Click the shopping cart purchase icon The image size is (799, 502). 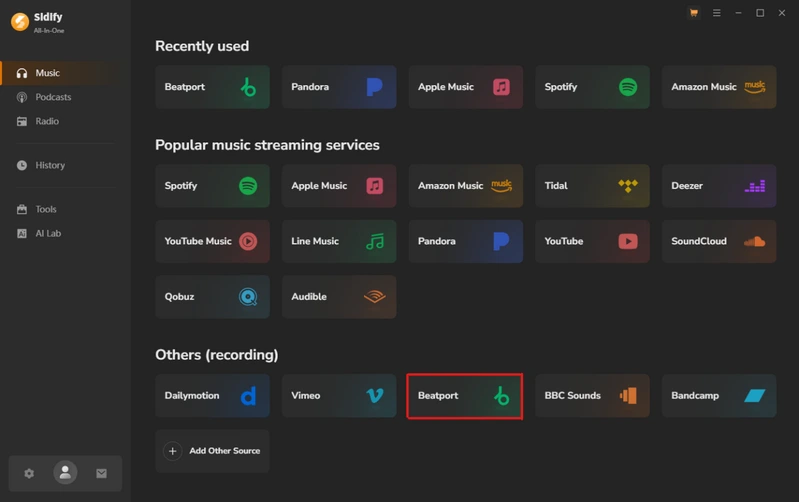(694, 13)
